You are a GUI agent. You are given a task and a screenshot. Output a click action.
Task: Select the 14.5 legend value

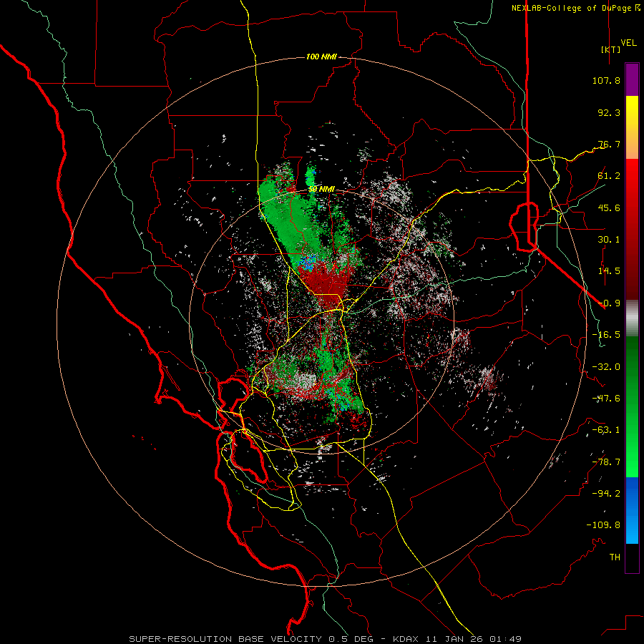609,271
